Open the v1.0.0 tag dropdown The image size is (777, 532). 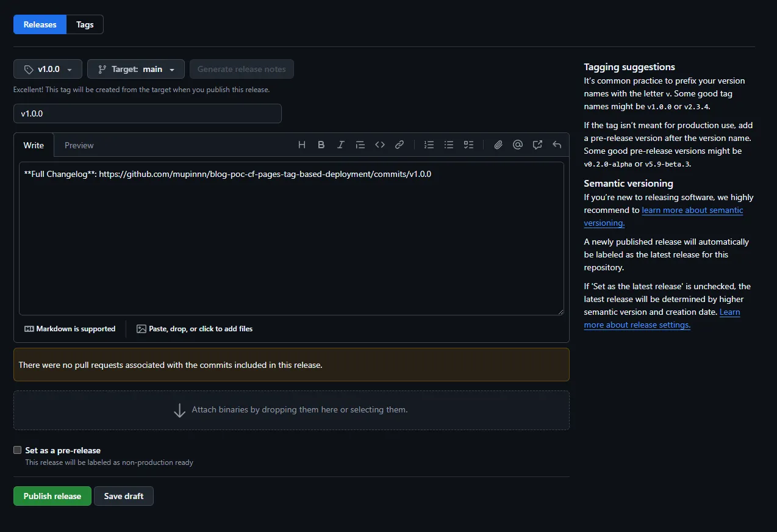click(x=47, y=69)
